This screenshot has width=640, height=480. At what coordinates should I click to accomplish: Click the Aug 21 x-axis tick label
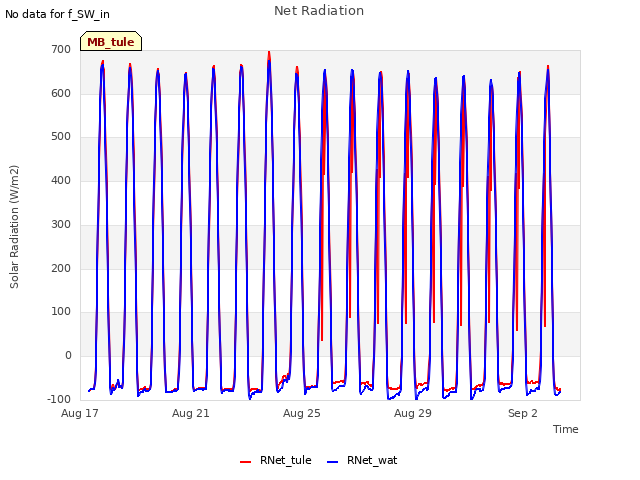click(191, 413)
